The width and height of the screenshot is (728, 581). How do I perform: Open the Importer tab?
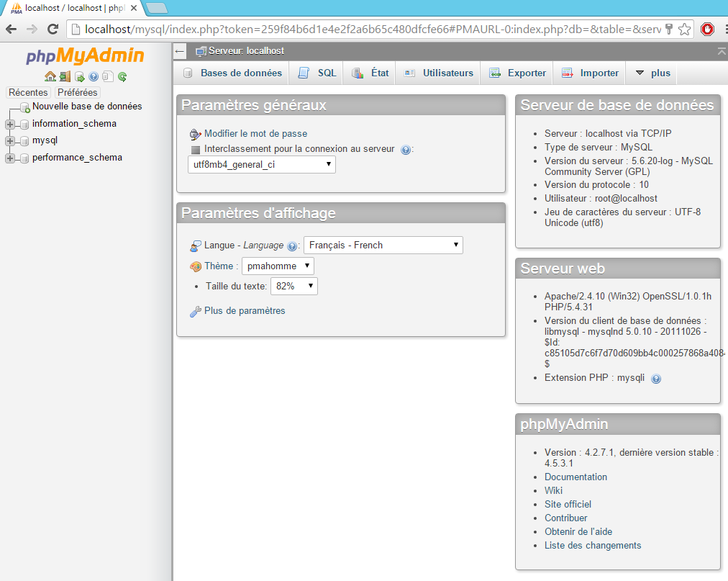[590, 73]
